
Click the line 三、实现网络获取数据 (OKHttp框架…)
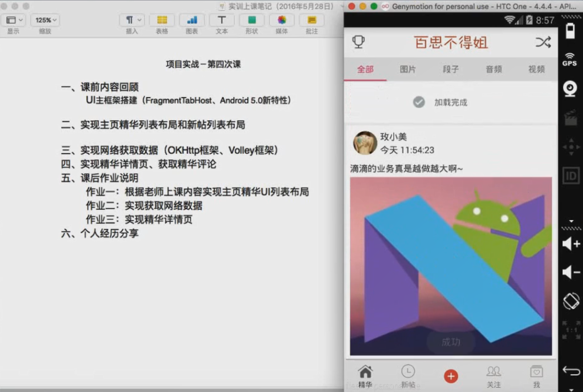click(170, 150)
